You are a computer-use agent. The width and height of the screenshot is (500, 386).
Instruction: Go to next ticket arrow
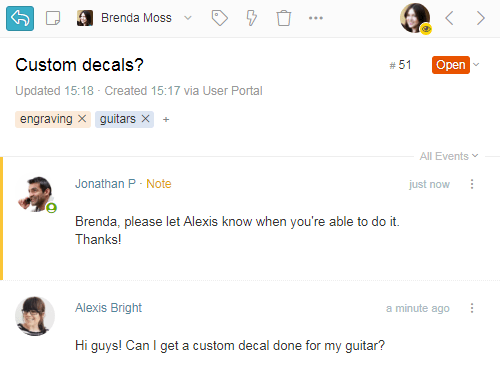coord(480,18)
